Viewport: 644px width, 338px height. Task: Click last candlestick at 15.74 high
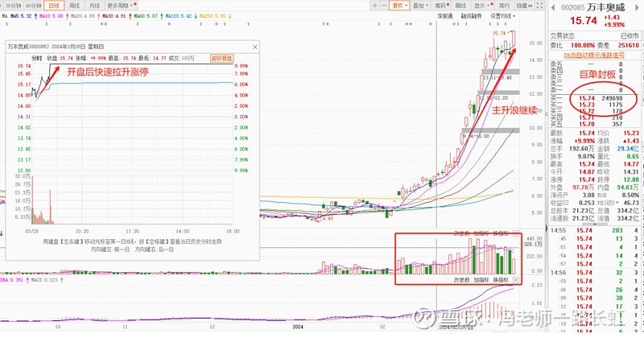pyautogui.click(x=514, y=38)
